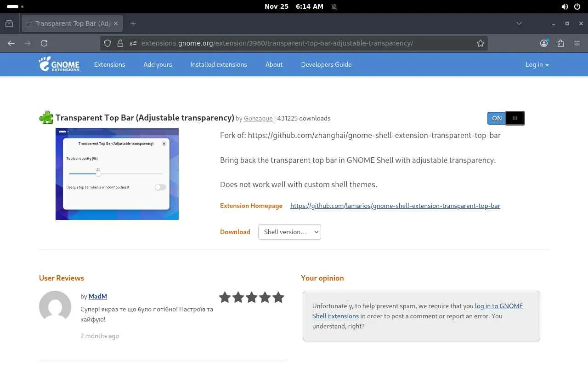Image resolution: width=588 pixels, height=368 pixels.
Task: Open a new browser tab
Action: click(x=133, y=23)
